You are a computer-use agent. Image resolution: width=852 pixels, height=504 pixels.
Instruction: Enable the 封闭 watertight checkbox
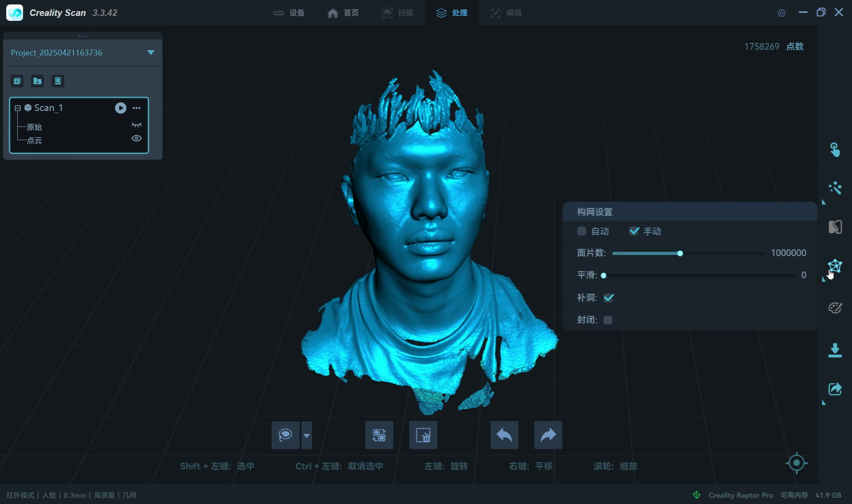pos(608,320)
